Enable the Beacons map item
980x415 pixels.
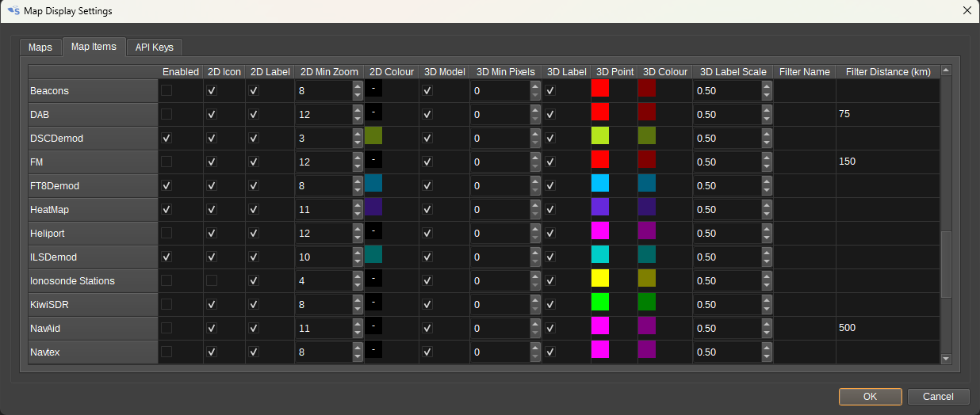pos(167,91)
